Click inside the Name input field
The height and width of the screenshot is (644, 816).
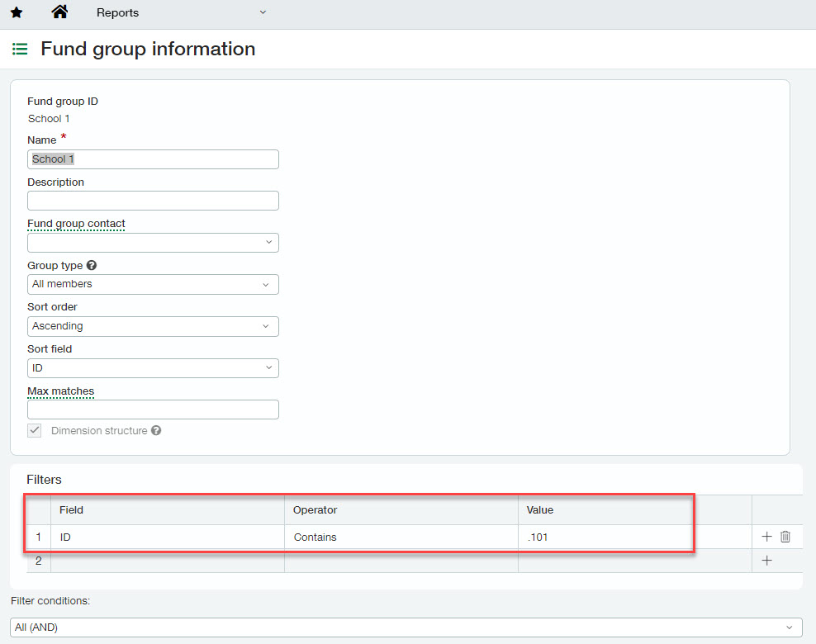pos(153,159)
